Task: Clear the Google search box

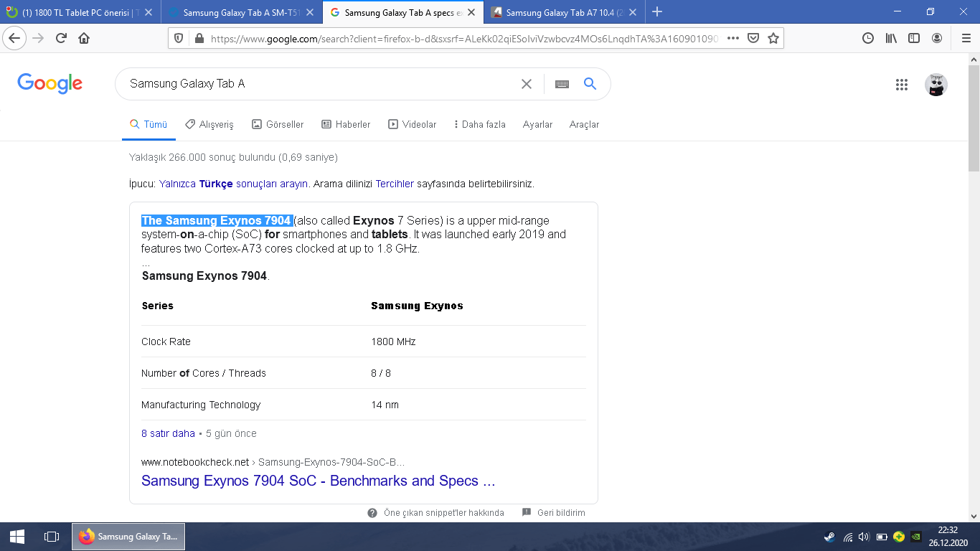Action: 526,84
